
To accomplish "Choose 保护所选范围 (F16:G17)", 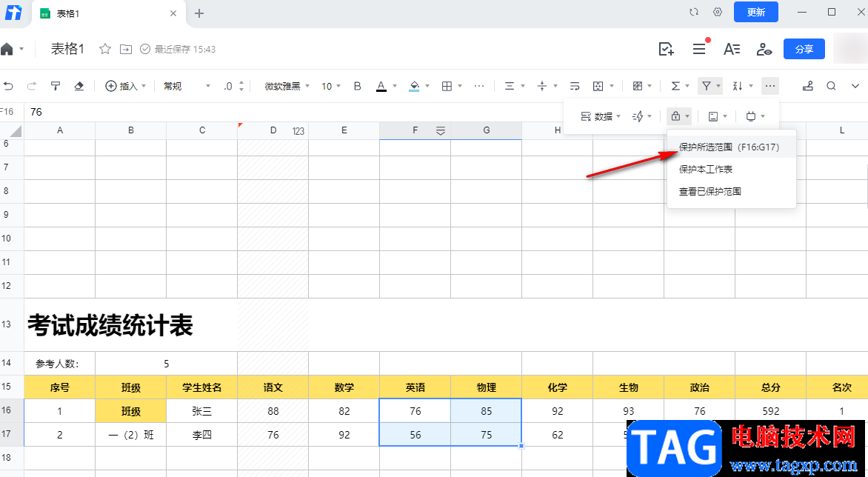I will tap(731, 147).
